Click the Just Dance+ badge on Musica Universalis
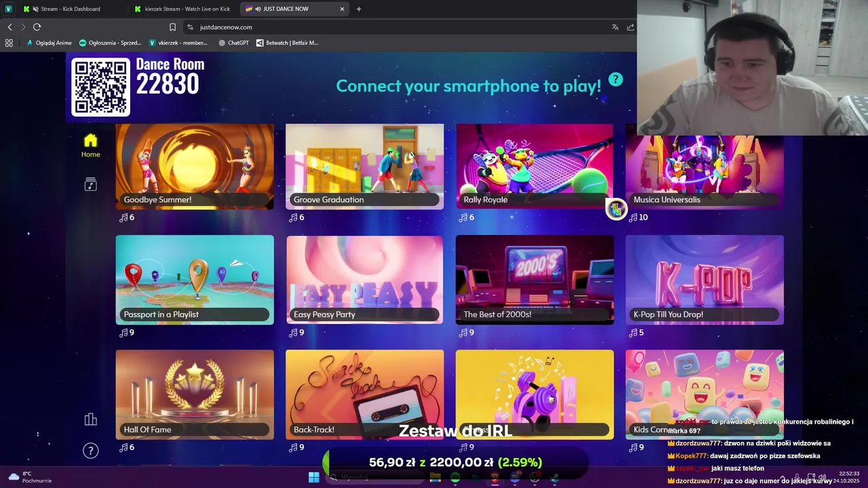868x488 pixels. 616,209
